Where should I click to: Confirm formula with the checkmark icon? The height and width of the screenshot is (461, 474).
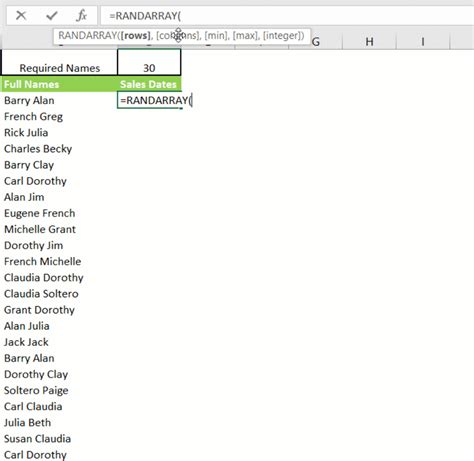pyautogui.click(x=52, y=15)
